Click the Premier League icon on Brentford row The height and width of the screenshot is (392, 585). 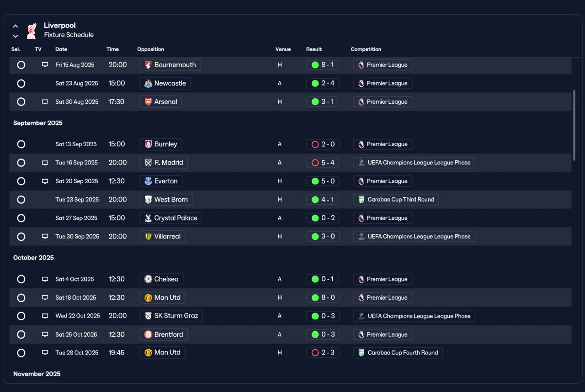pyautogui.click(x=361, y=334)
